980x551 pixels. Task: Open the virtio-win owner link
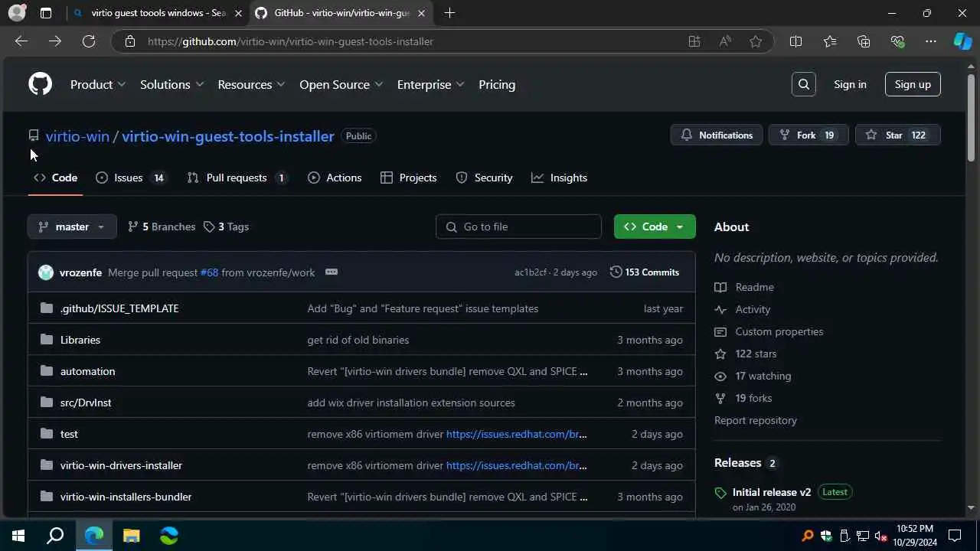click(77, 136)
